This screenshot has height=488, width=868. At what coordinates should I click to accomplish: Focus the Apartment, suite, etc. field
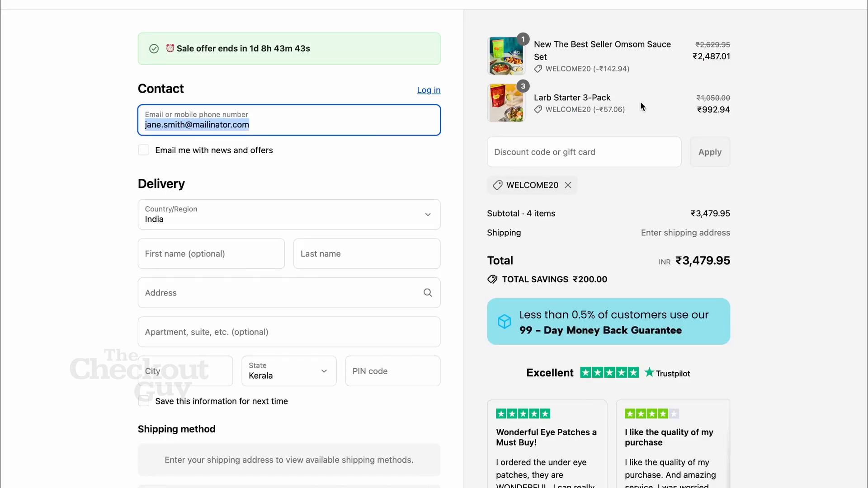coord(289,332)
